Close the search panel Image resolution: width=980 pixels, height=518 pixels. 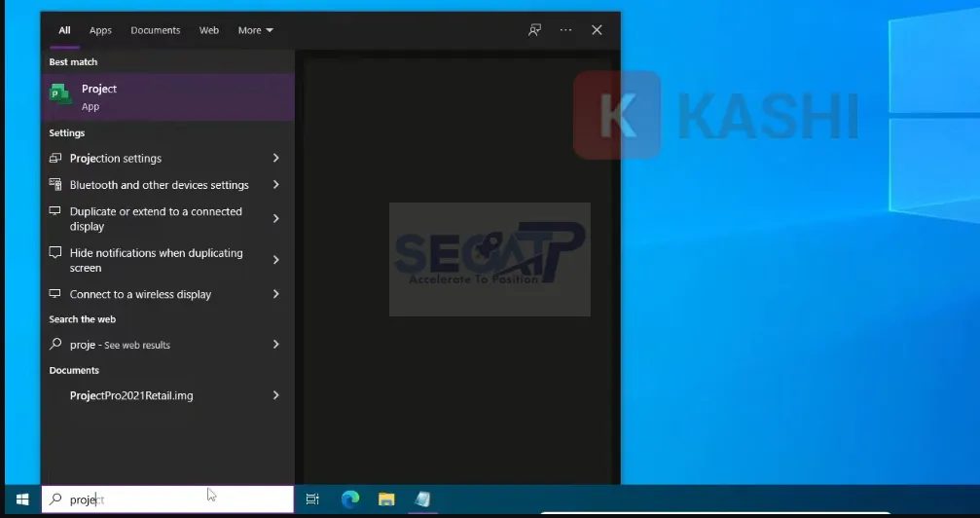(x=597, y=30)
